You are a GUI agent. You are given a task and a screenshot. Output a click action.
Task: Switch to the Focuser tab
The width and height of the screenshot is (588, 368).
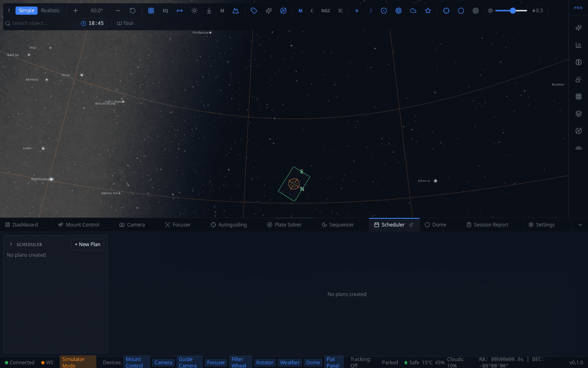pyautogui.click(x=178, y=225)
